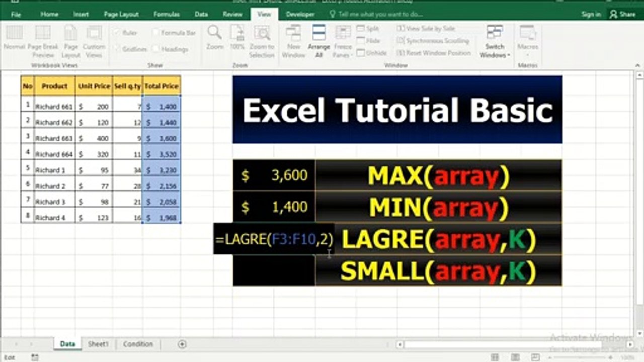The height and width of the screenshot is (362, 644).
Task: Click horizontal scrollbar left arrow
Action: pyautogui.click(x=399, y=345)
